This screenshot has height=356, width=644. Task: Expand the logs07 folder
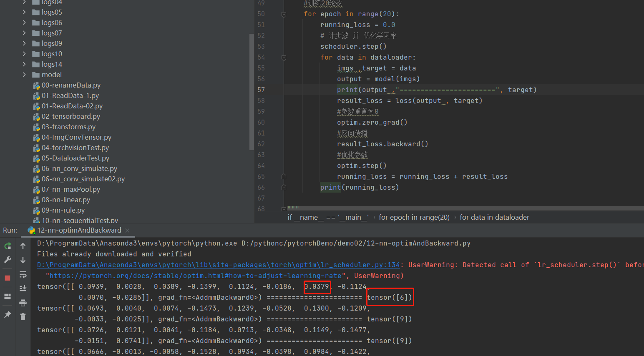pyautogui.click(x=24, y=33)
